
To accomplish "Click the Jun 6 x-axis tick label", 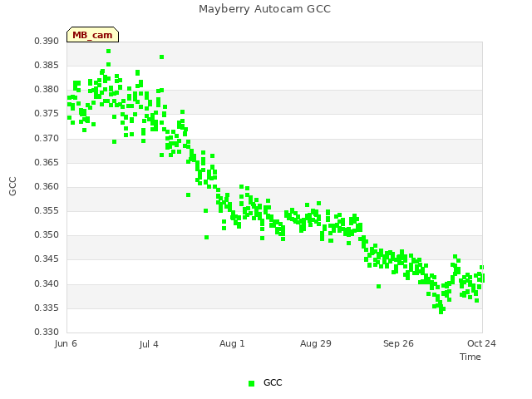I will tap(66, 343).
